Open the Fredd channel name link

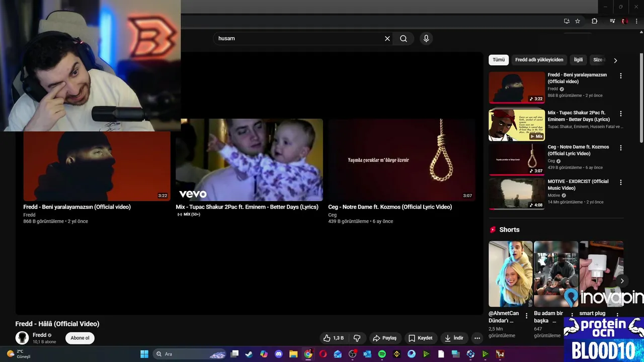[x=39, y=335]
